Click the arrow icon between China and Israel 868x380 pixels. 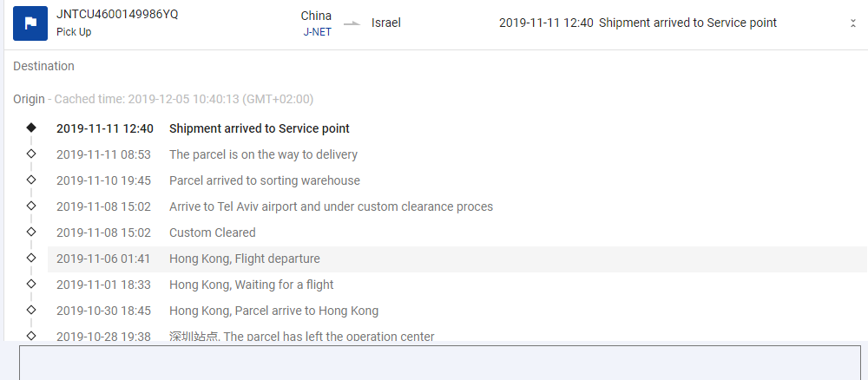(x=352, y=23)
